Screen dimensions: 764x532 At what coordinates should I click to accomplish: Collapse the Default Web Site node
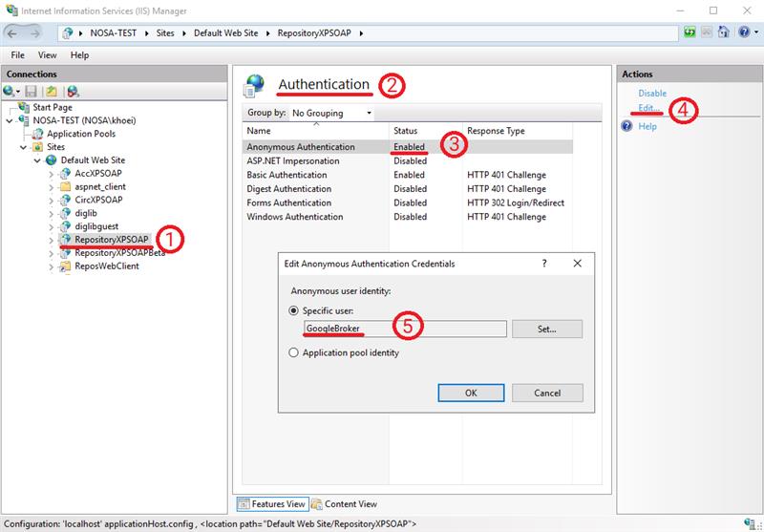coord(38,160)
